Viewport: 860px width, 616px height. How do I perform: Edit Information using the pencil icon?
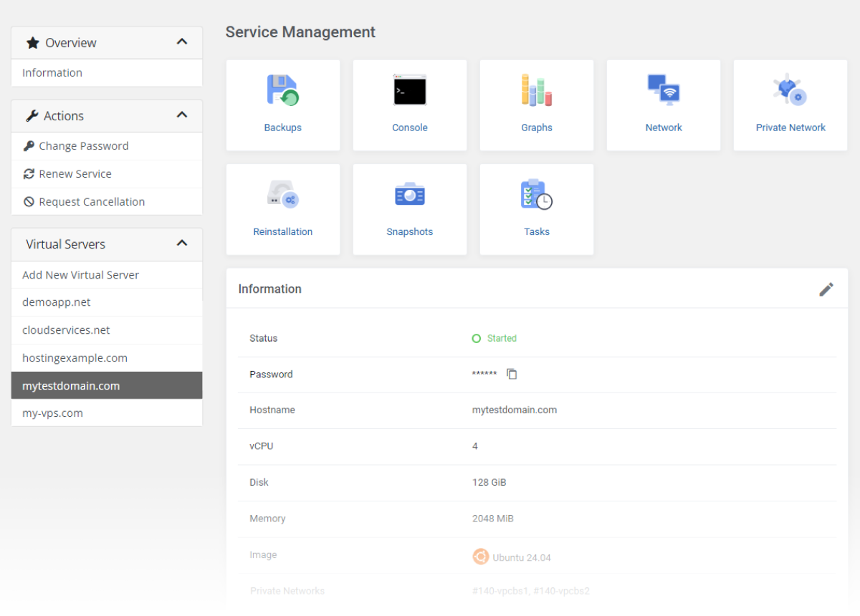pos(826,289)
